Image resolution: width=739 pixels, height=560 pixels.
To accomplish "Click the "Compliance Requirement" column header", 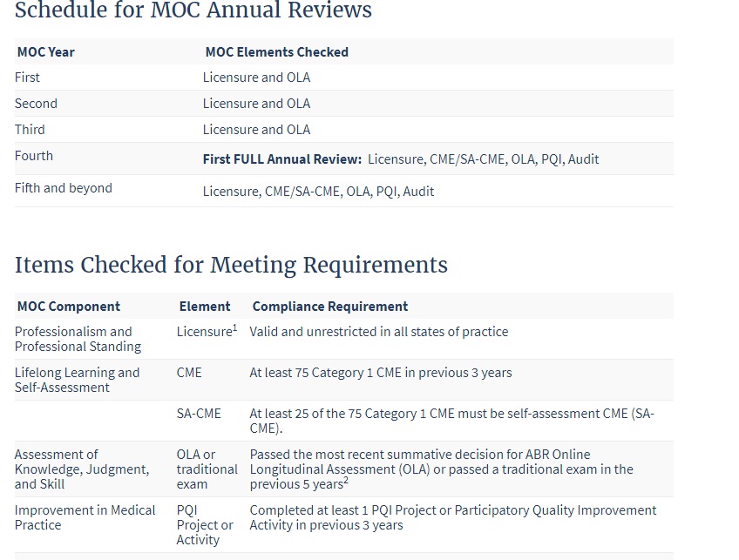I will [329, 307].
